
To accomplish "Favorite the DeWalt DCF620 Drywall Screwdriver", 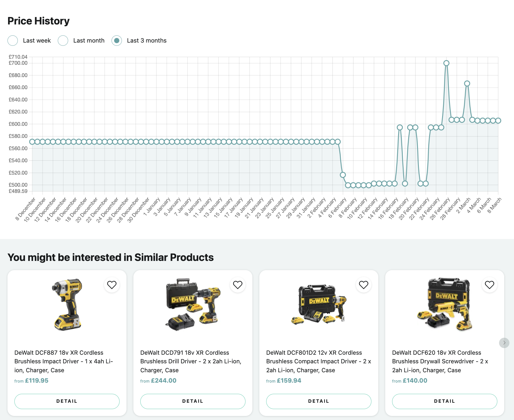I will coord(490,285).
